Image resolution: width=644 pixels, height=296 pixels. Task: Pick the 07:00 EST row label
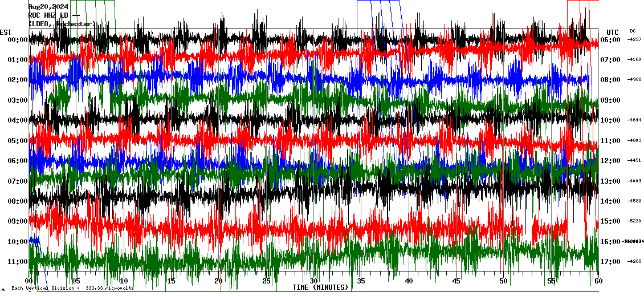18,181
